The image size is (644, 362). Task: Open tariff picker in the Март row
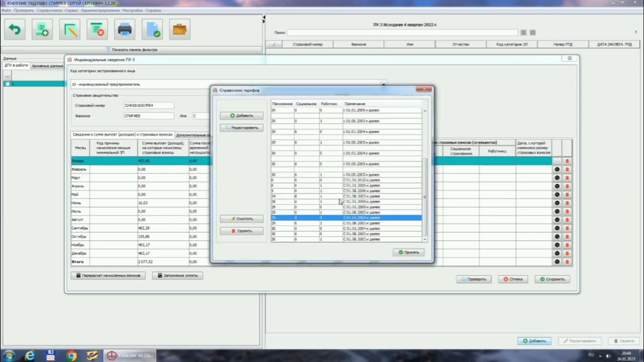click(557, 178)
